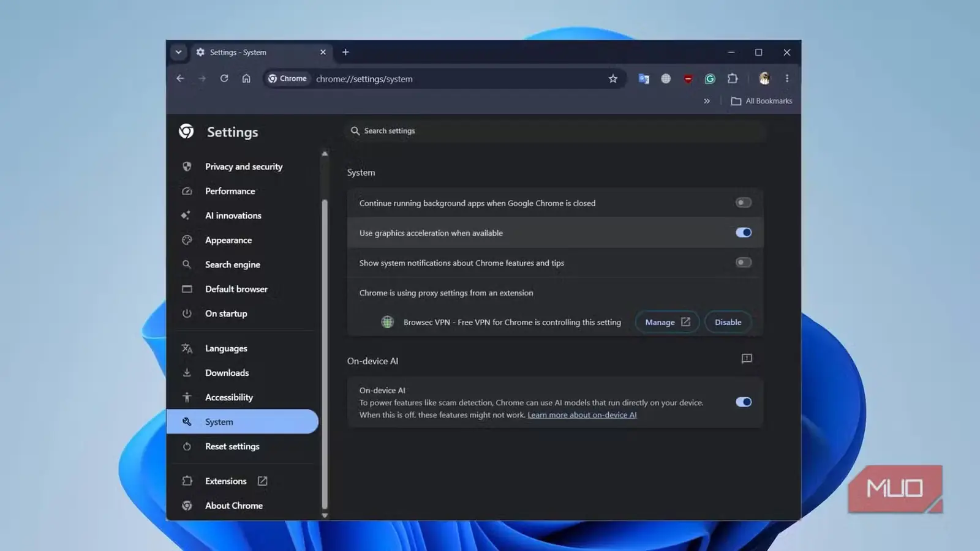Open the Browsec VPN globe extension in toolbar
The image size is (980, 551).
[x=666, y=78]
